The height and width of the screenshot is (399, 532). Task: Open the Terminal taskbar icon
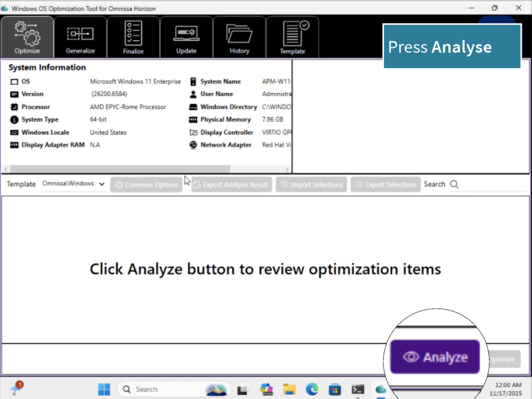[358, 389]
